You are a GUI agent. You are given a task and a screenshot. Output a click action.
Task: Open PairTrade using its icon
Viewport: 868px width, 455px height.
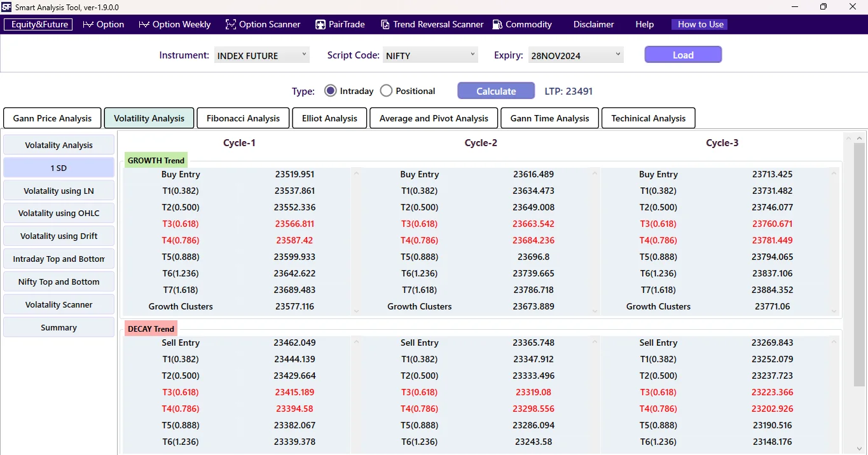coord(319,24)
